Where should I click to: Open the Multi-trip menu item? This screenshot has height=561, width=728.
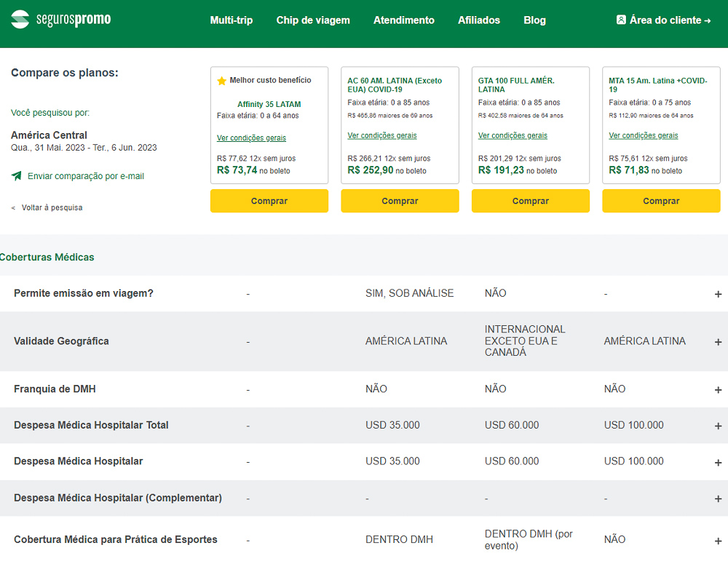click(232, 20)
